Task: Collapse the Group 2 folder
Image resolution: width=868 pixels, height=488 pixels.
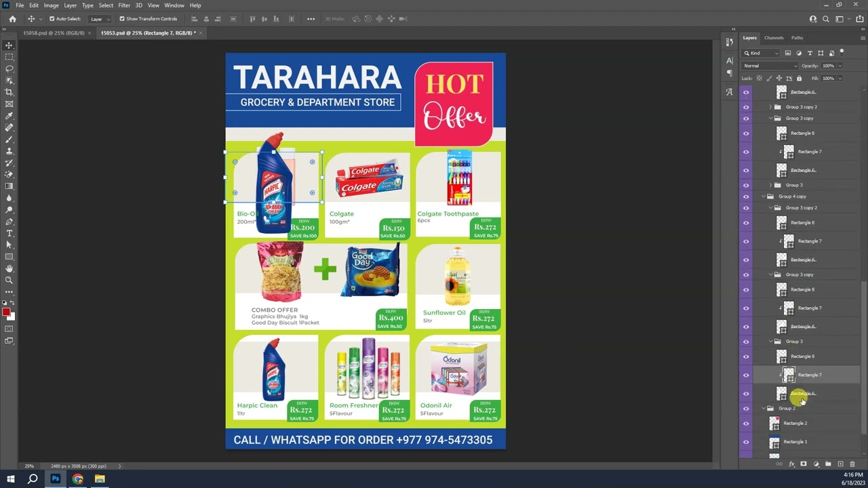Action: pyautogui.click(x=763, y=409)
